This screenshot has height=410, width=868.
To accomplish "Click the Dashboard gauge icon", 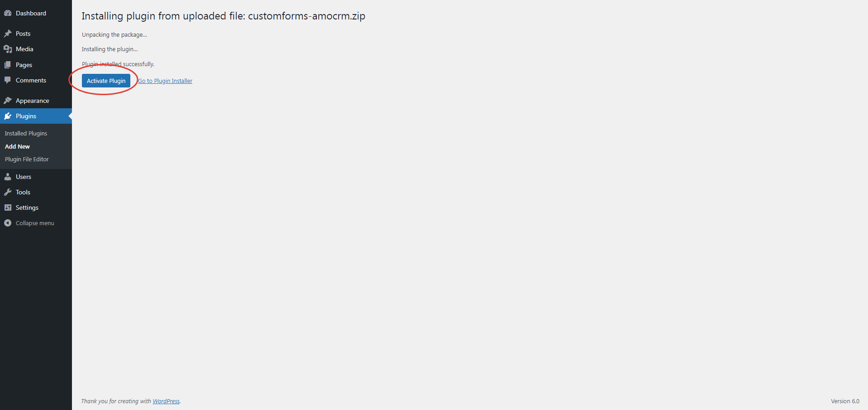I will pos(8,13).
